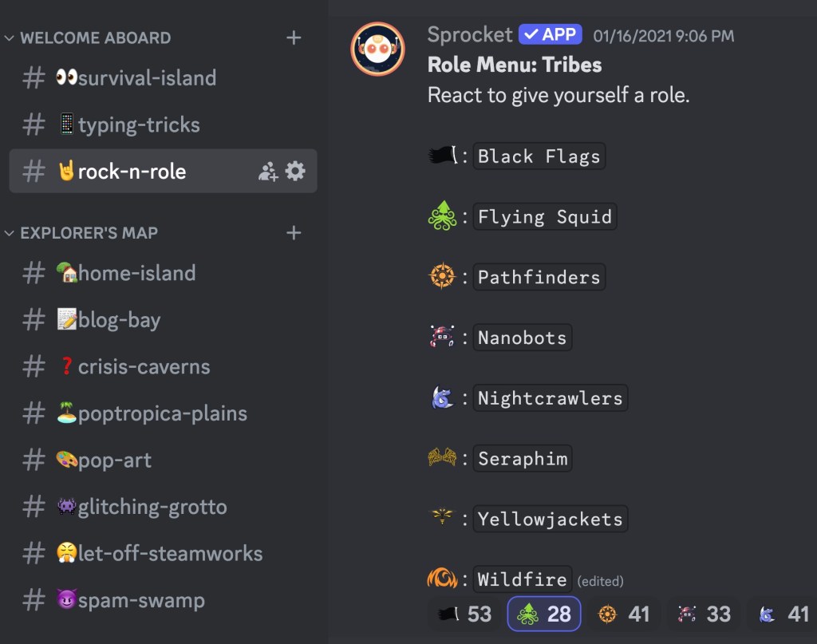Open Sprocket bot's avatar
Screen dimensions: 817x644
point(377,49)
